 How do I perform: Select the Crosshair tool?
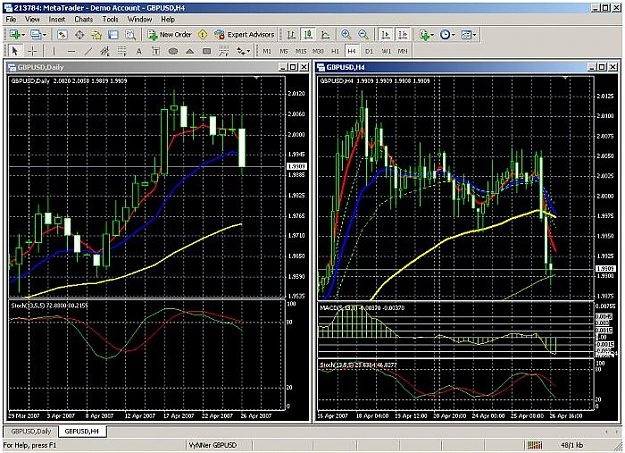(x=32, y=51)
